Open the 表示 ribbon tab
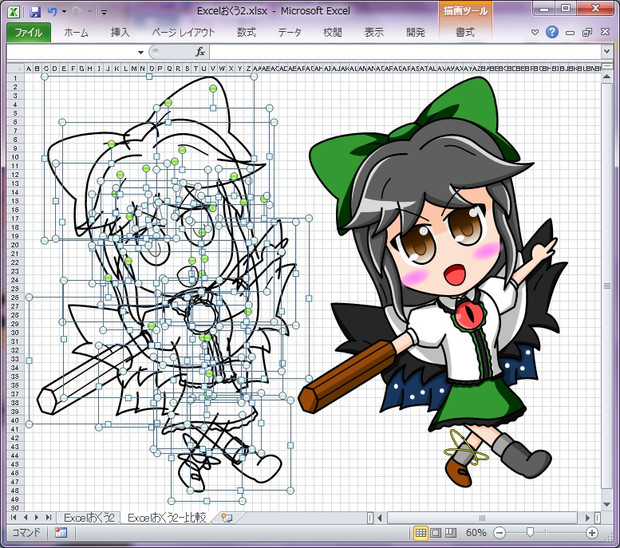Viewport: 620px width, 548px height. (x=374, y=32)
